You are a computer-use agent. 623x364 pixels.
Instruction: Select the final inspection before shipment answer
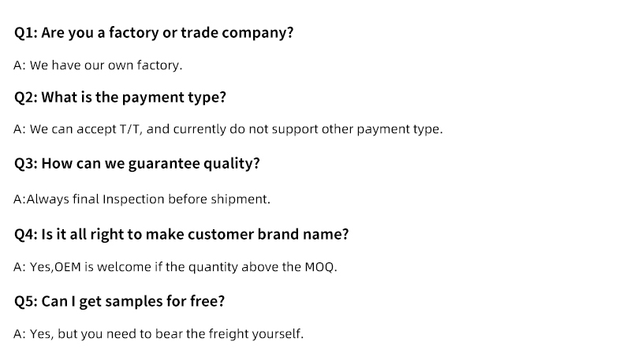[142, 199]
